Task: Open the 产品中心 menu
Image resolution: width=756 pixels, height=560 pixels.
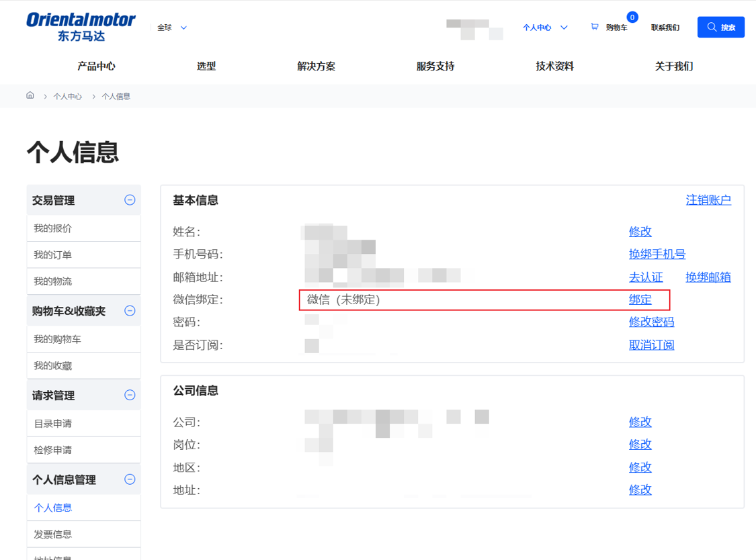Action: [96, 66]
